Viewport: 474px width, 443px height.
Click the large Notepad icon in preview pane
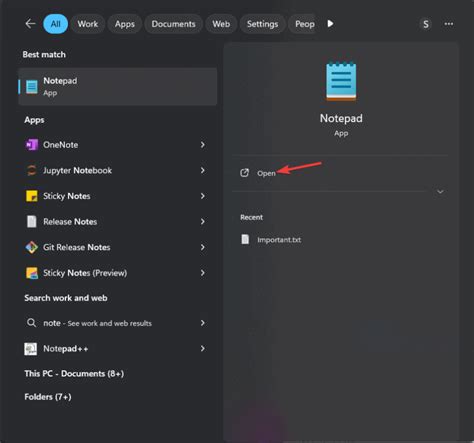(341, 81)
